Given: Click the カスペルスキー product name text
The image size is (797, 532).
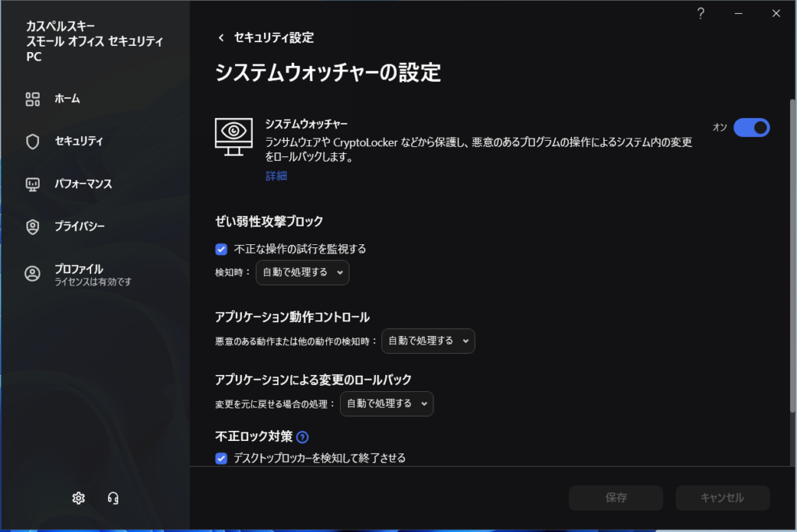Looking at the screenshot, I should click(x=61, y=26).
